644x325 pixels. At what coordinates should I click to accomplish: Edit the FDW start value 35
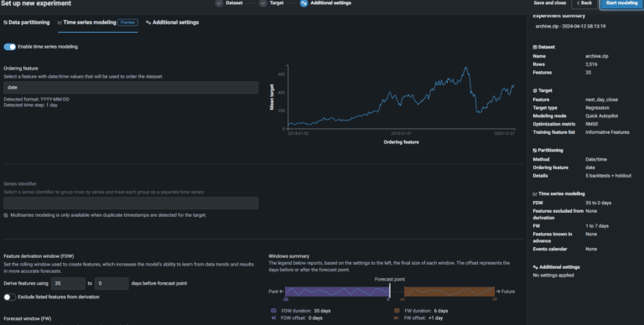tap(68, 284)
